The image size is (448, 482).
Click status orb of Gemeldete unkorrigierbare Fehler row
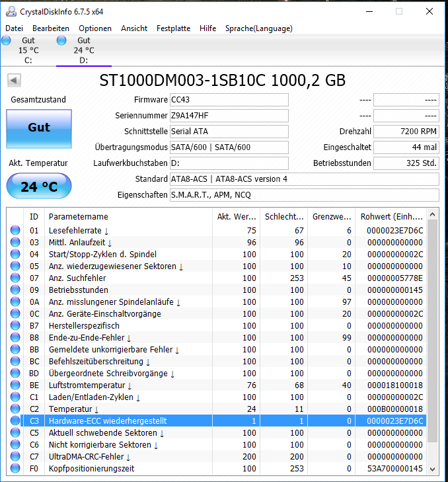pyautogui.click(x=15, y=349)
